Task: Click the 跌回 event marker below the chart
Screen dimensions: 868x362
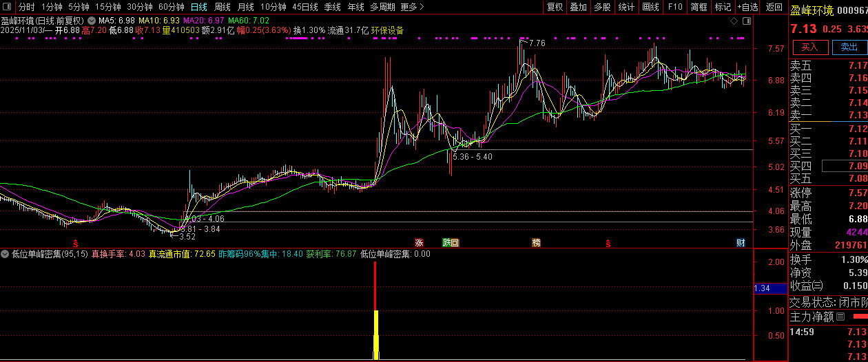Action: pos(451,243)
